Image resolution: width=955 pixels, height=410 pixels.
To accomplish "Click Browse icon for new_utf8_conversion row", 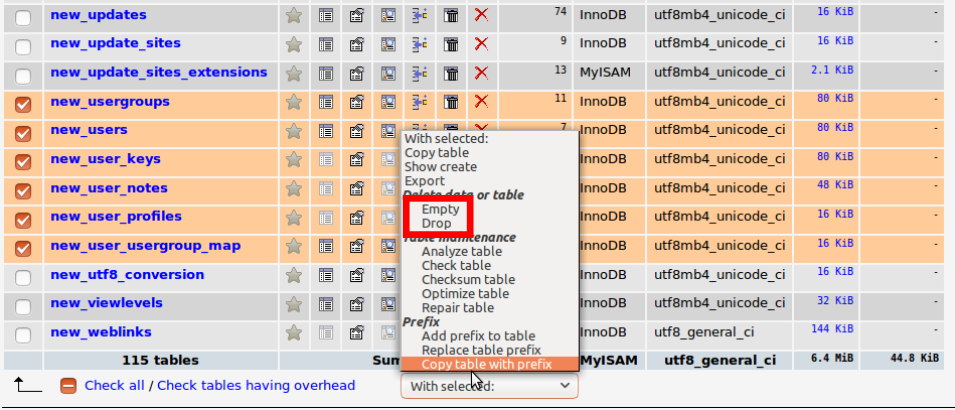I will pyautogui.click(x=325, y=275).
